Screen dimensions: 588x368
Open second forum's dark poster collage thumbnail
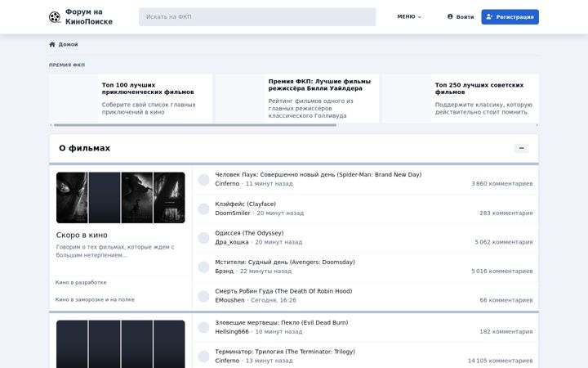[x=120, y=344]
